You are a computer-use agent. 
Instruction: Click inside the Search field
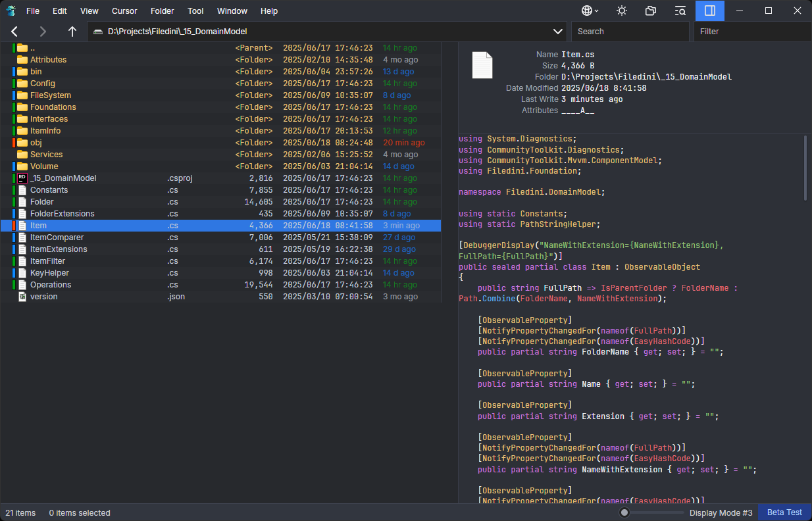tap(630, 32)
